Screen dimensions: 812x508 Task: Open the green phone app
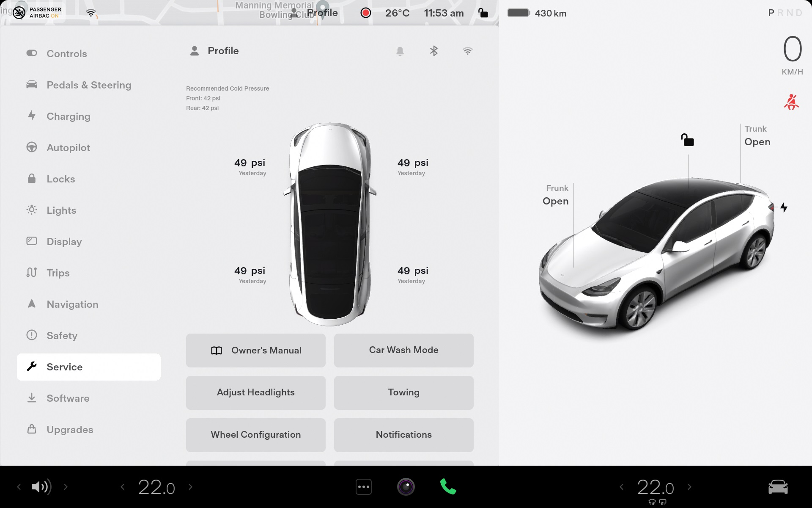point(448,487)
